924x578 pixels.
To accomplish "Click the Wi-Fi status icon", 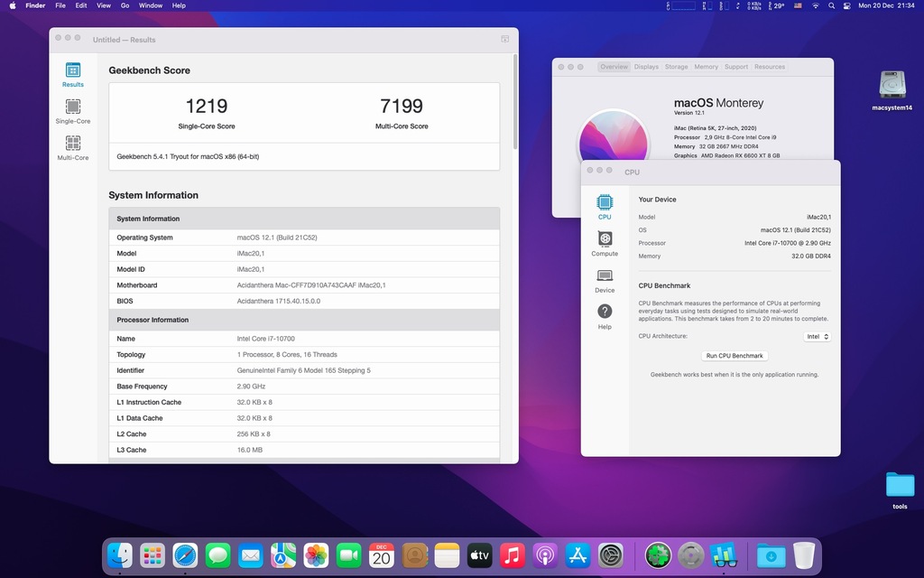I will 816,5.
